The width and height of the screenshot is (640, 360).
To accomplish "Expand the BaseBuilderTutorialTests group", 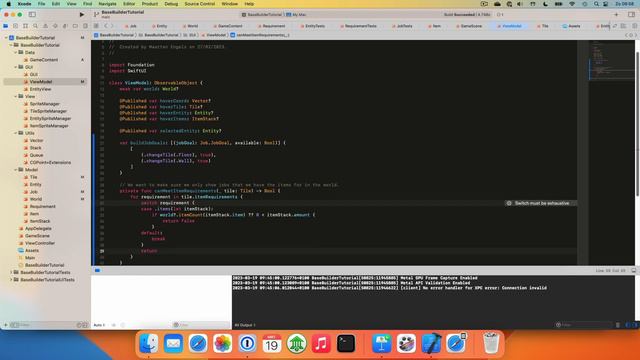I will coord(11,272).
